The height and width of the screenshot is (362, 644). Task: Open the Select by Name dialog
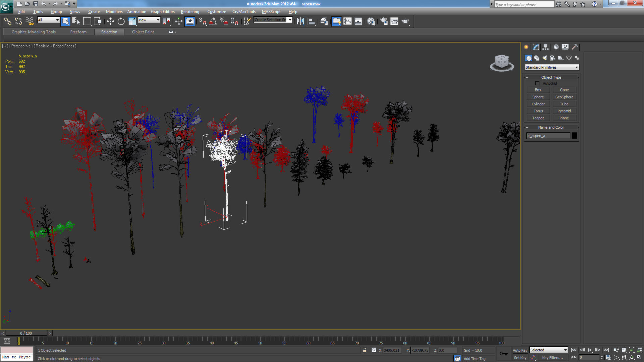click(x=76, y=21)
